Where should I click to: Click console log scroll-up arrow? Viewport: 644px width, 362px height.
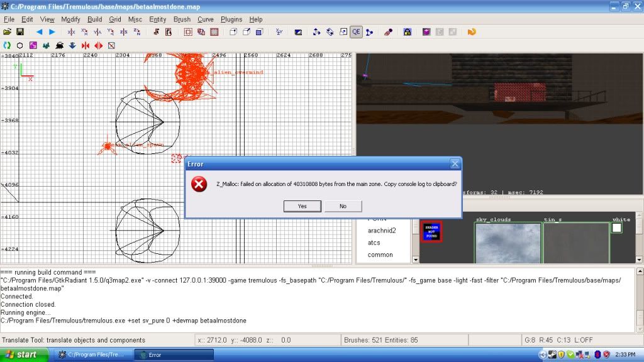coord(640,271)
